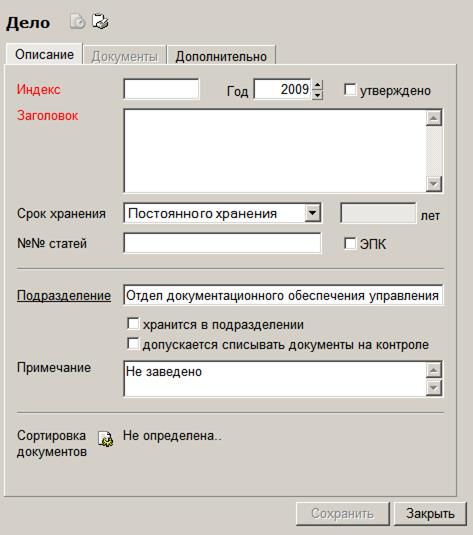Click the Подразделение link label

point(64,295)
